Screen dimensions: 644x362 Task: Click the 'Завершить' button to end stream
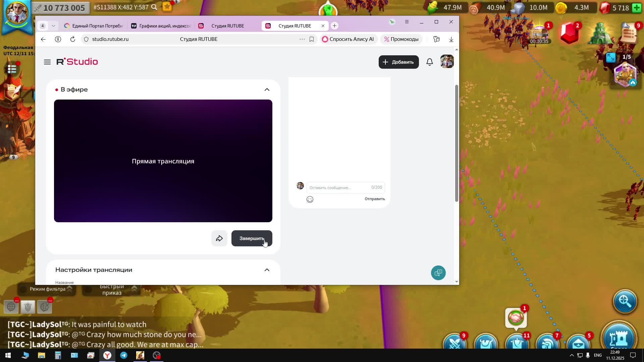252,238
